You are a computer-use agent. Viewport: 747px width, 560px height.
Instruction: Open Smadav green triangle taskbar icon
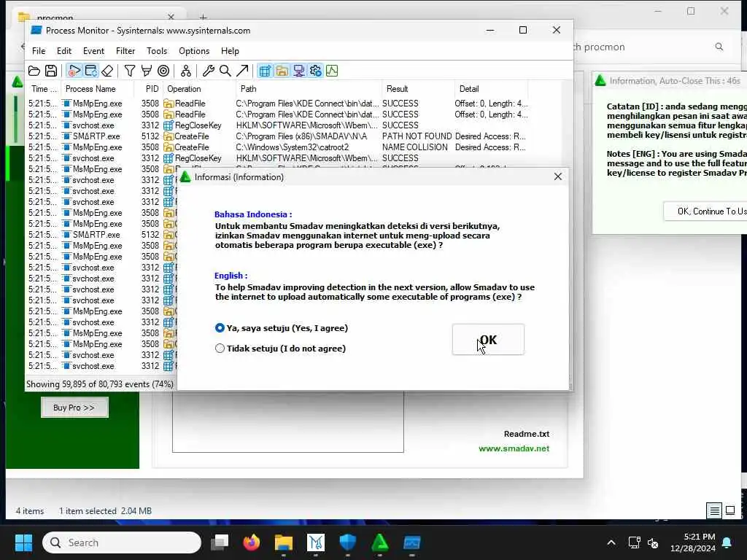380,542
